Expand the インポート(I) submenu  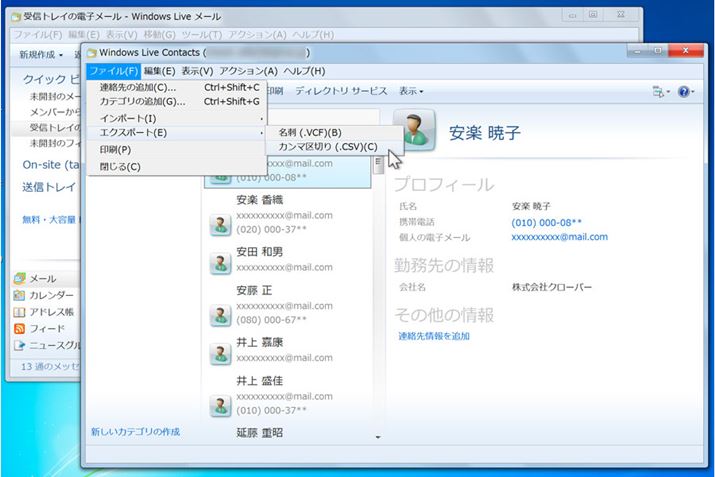point(176,118)
